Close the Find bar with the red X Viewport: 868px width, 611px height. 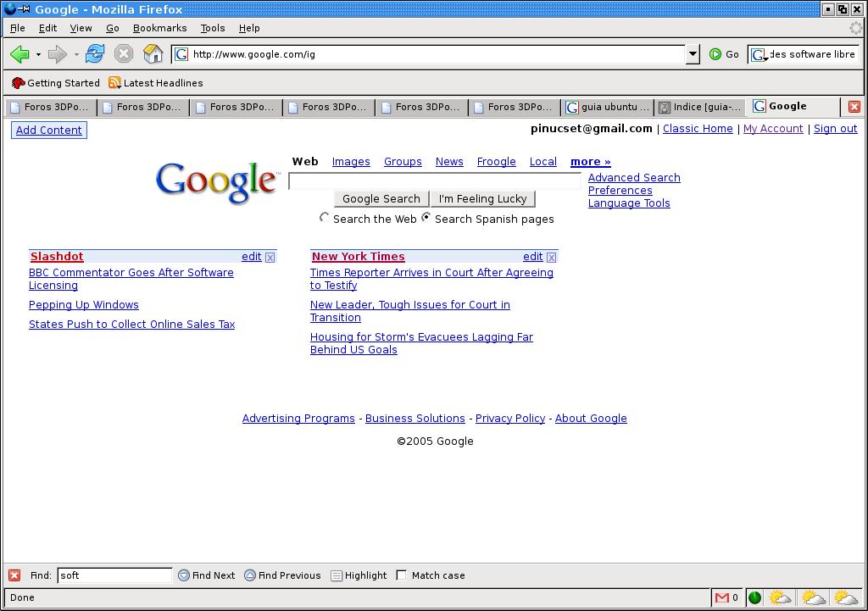[15, 575]
